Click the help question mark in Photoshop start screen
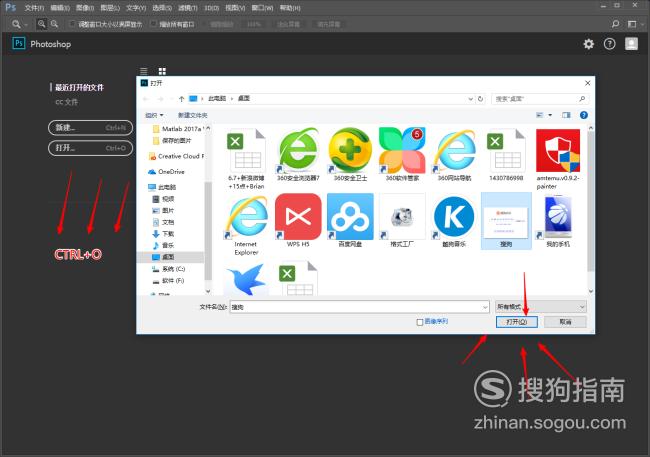650x457 pixels. pos(609,44)
